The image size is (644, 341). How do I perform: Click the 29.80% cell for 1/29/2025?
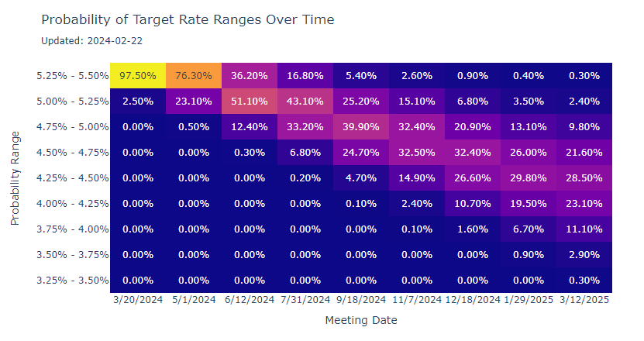[529, 178]
